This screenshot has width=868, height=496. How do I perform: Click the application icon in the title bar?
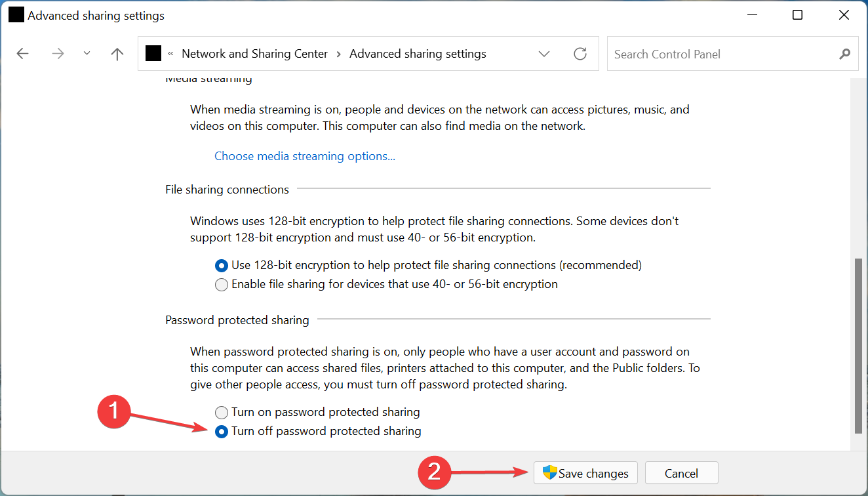click(x=16, y=14)
